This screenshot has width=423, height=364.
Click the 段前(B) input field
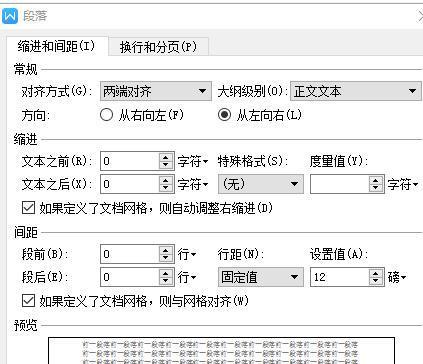[x=130, y=254]
